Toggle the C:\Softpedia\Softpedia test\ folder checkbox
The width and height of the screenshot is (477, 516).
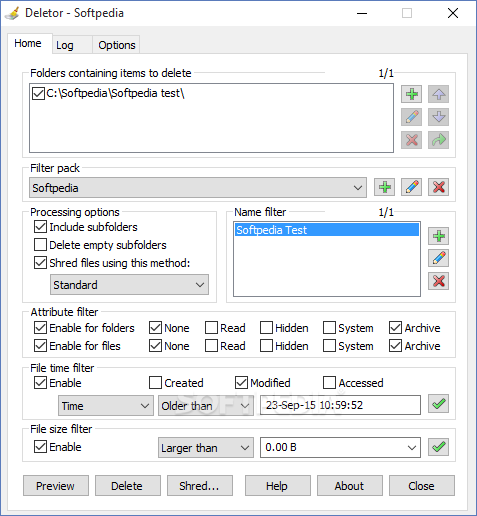coord(38,94)
